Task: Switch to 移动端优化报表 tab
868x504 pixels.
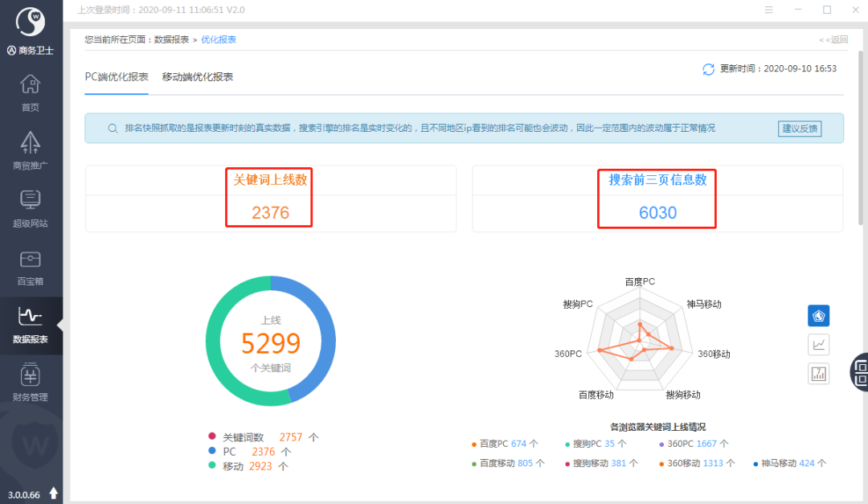Action: click(x=197, y=77)
